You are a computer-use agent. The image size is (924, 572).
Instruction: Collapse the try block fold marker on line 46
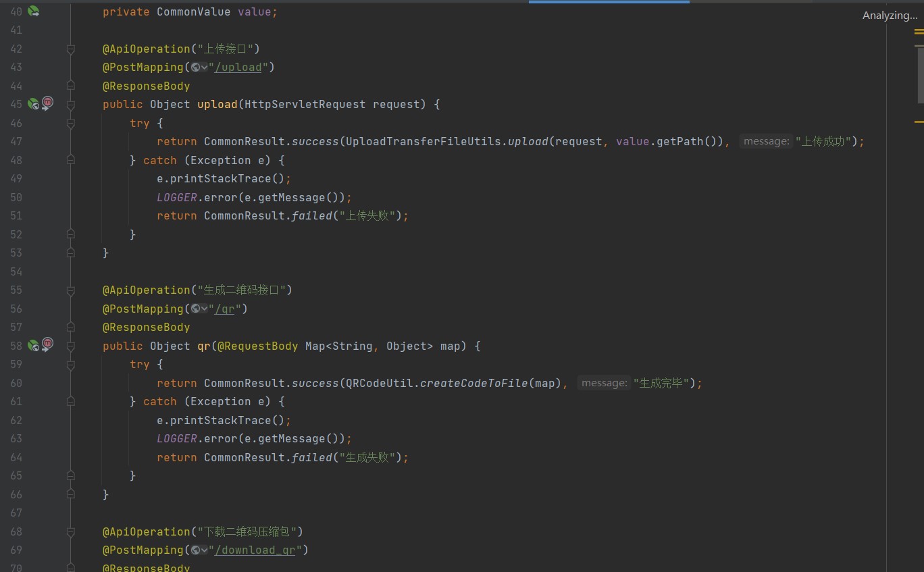[71, 123]
